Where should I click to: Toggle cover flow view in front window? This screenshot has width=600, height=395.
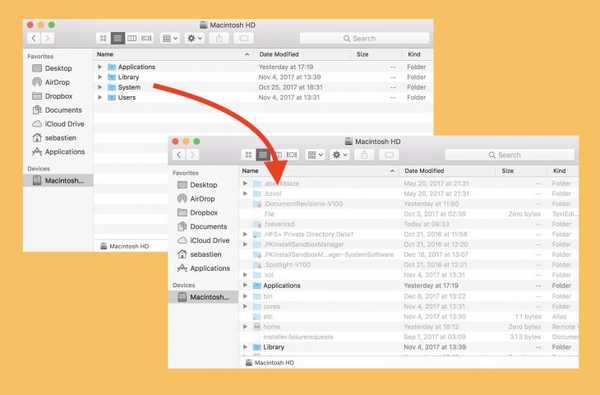[x=292, y=155]
